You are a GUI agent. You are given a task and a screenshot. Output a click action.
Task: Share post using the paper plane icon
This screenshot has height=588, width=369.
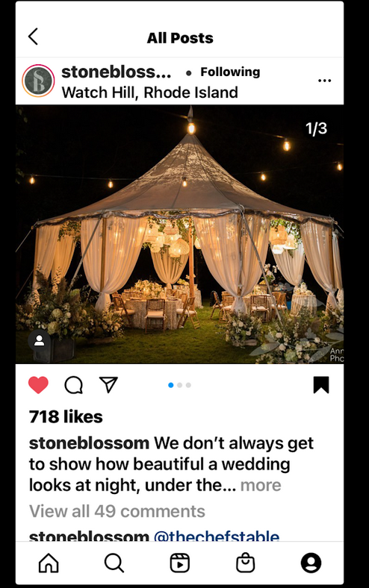[x=108, y=384]
